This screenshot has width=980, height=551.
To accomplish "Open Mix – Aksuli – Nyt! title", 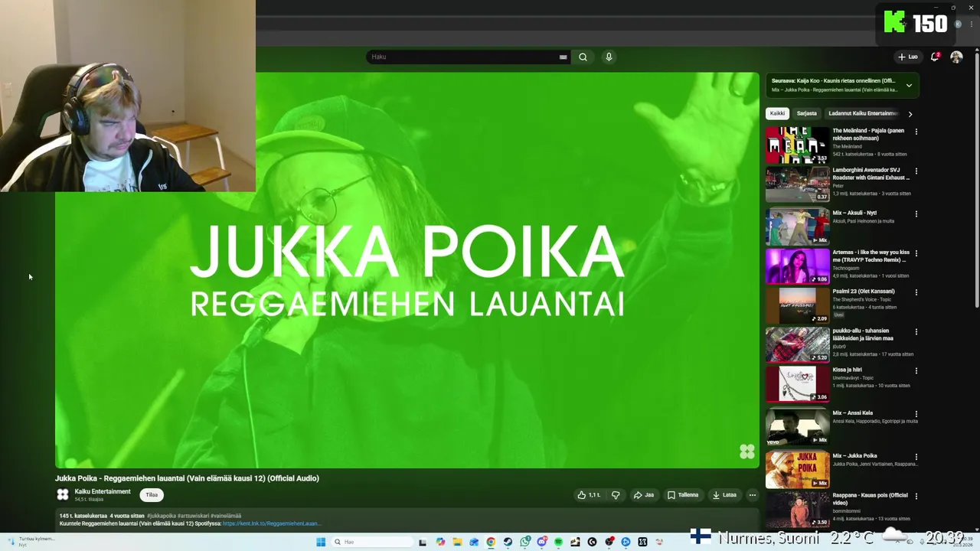I will pyautogui.click(x=854, y=213).
